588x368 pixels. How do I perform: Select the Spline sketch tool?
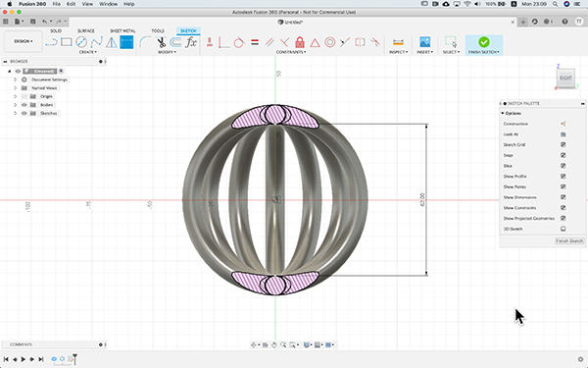pyautogui.click(x=96, y=42)
